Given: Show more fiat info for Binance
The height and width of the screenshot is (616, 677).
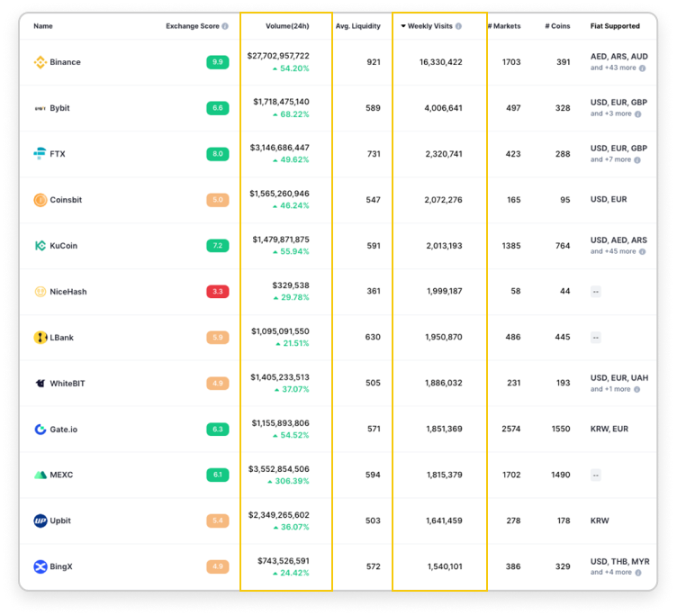Looking at the screenshot, I should click(643, 68).
